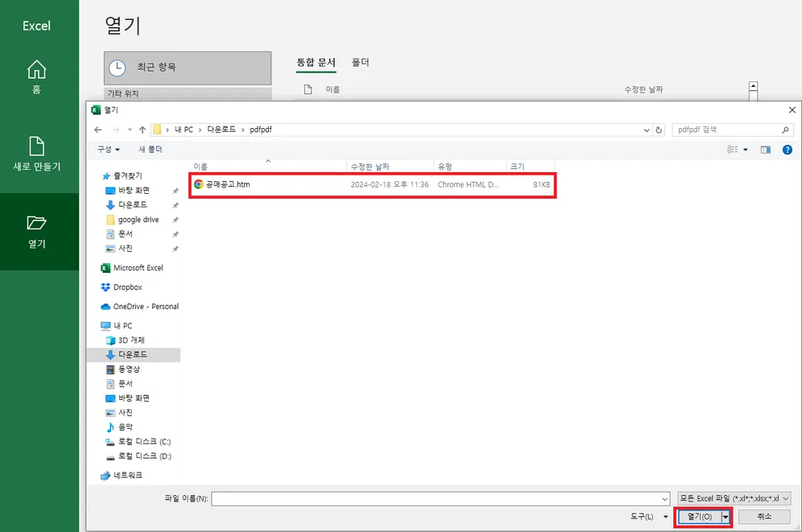
Task: Click the blue Help question mark icon
Action: click(787, 150)
